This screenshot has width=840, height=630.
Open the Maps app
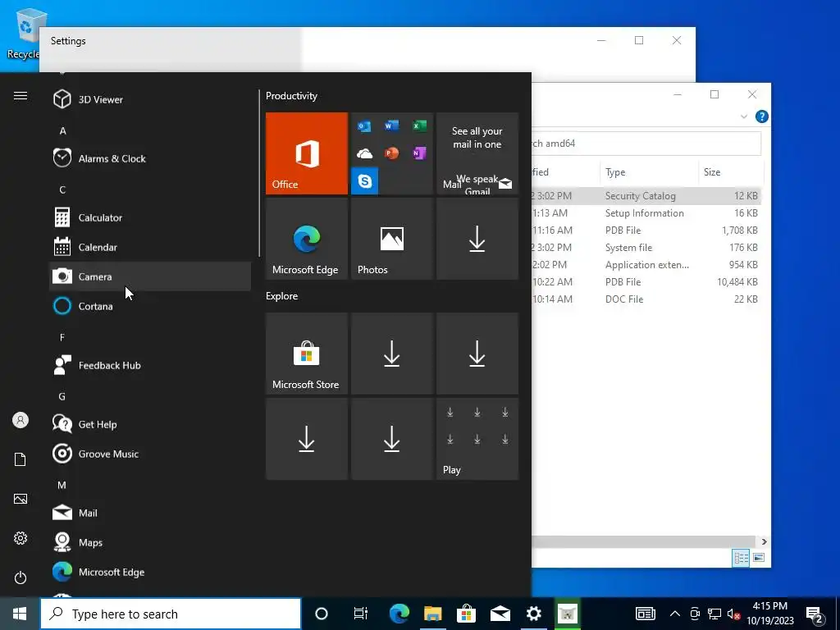click(150, 542)
